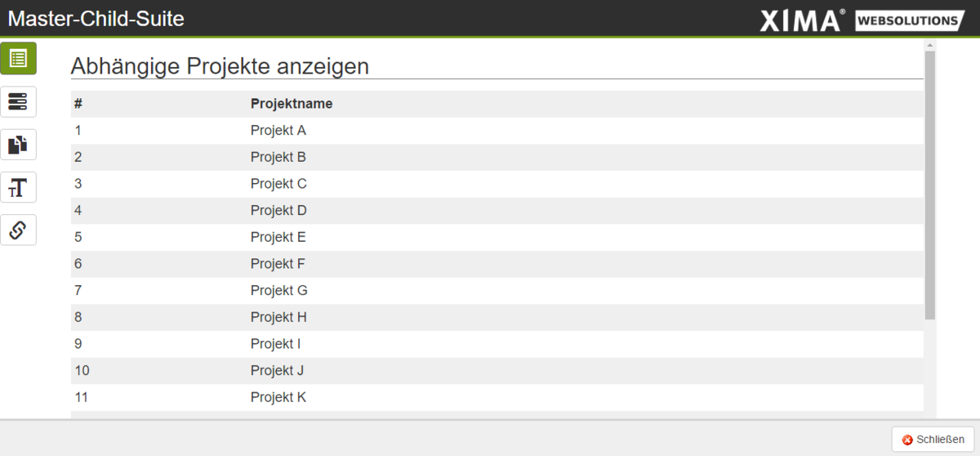Click the # column header
980x456 pixels.
tap(78, 104)
